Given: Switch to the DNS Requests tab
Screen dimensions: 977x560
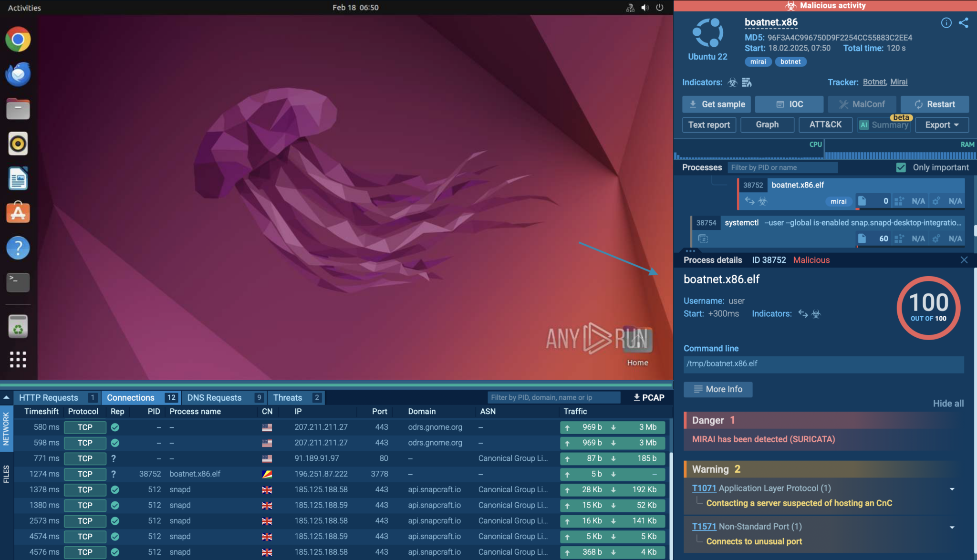Looking at the screenshot, I should point(215,397).
